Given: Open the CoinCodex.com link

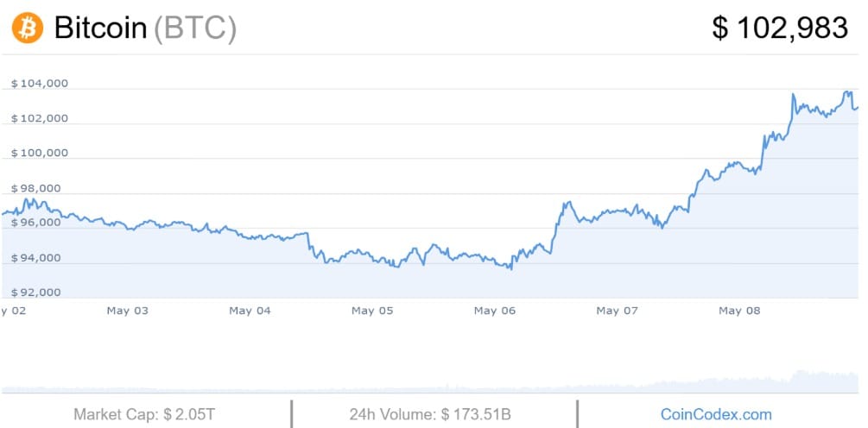Looking at the screenshot, I should coord(716,414).
